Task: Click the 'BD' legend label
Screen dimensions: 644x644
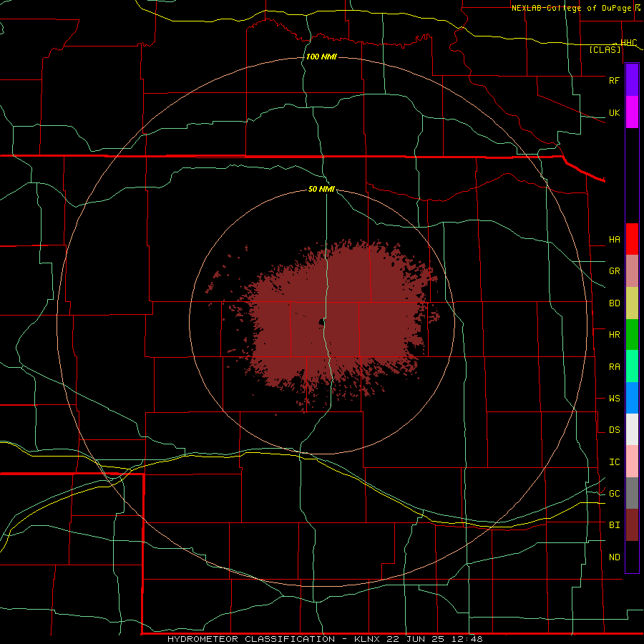Action: coord(614,303)
